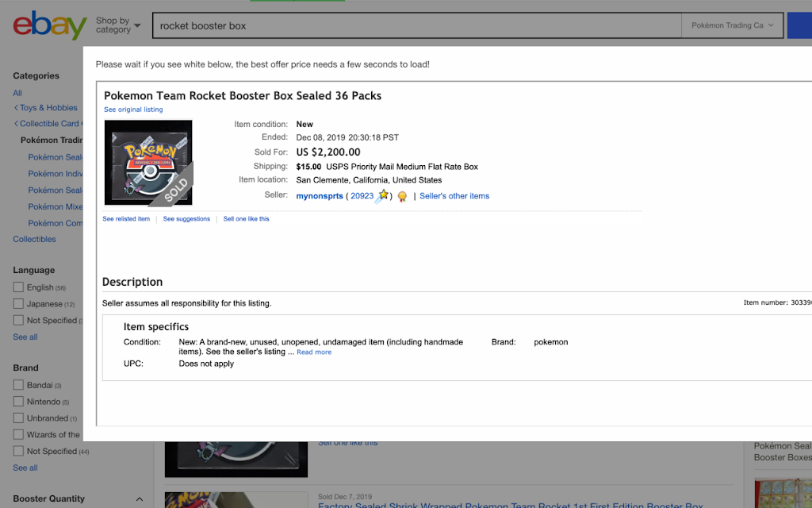Open the Pokémon Trading Ca category selector
This screenshot has width=812, height=508.
pos(732,25)
